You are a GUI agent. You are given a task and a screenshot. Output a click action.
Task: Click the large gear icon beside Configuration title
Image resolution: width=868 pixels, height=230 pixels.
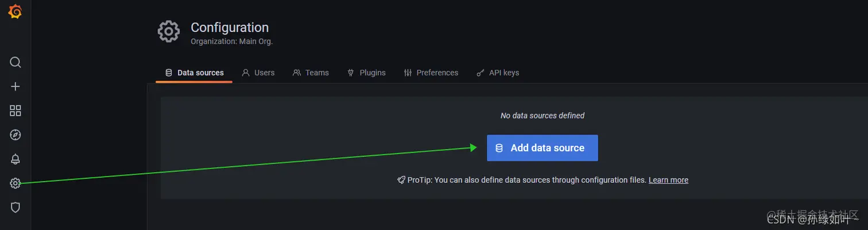pos(169,32)
